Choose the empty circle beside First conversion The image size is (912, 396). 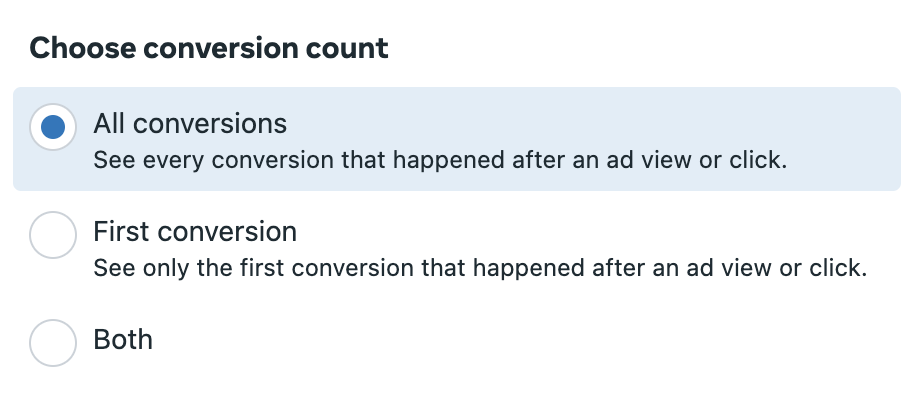coord(53,235)
